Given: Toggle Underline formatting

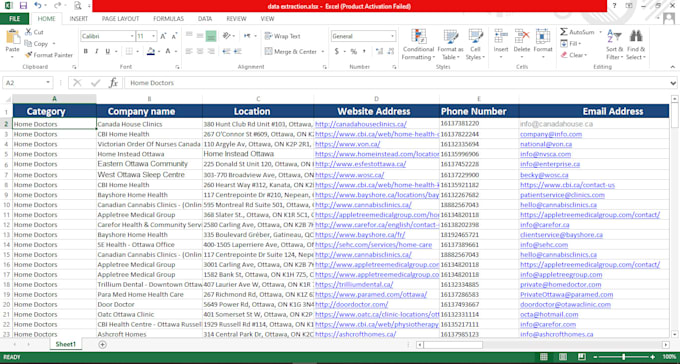Looking at the screenshot, I should tap(108, 51).
